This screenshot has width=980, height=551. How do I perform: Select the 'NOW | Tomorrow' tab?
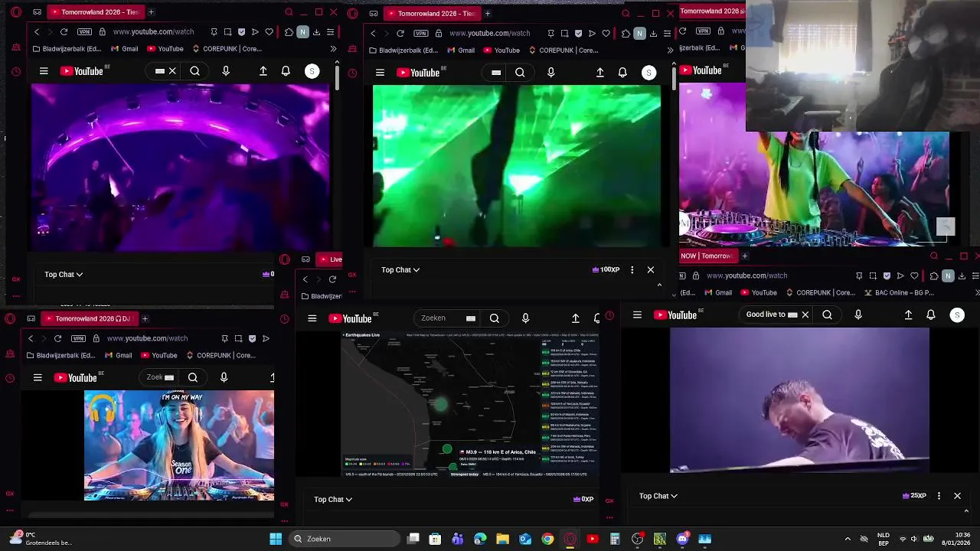pos(707,256)
